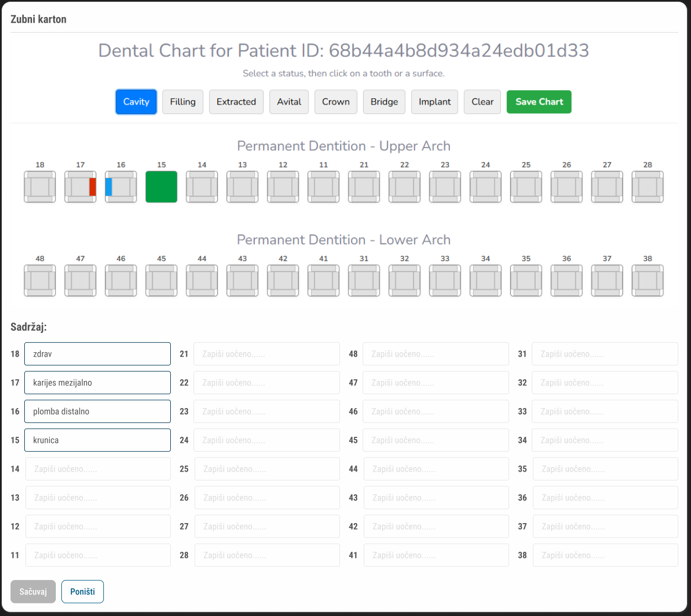Select tooth 43 in the lower arch
The image size is (691, 616).
(243, 280)
